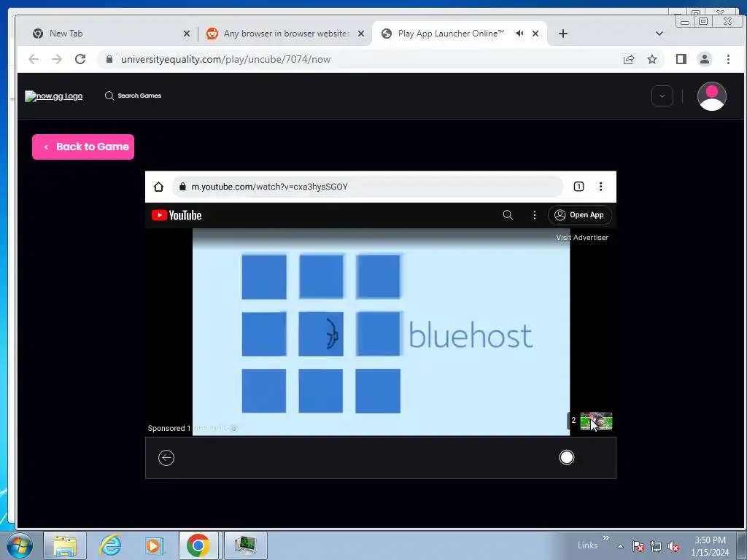
Task: Toggle Chrome side panel
Action: [681, 59]
